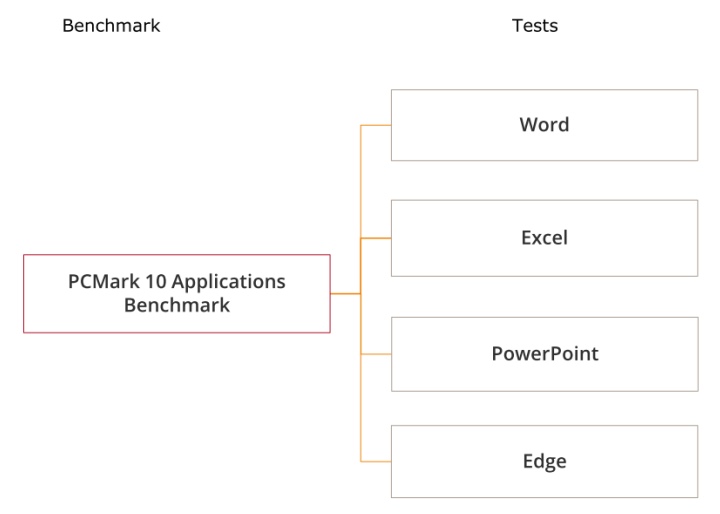The width and height of the screenshot is (720, 514).
Task: Click the "Tests" column heading
Action: tap(535, 26)
